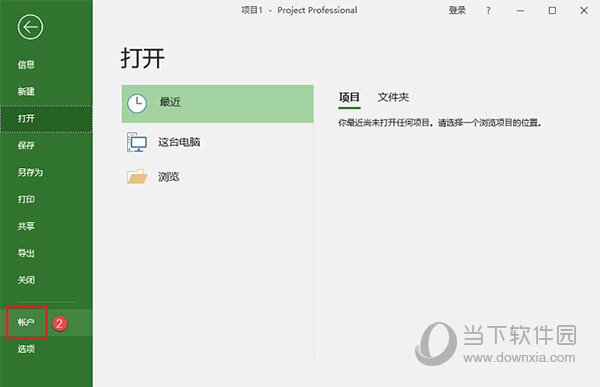Viewport: 600px width, 387px height.
Task: Open the 另存为 page
Action: click(x=30, y=172)
